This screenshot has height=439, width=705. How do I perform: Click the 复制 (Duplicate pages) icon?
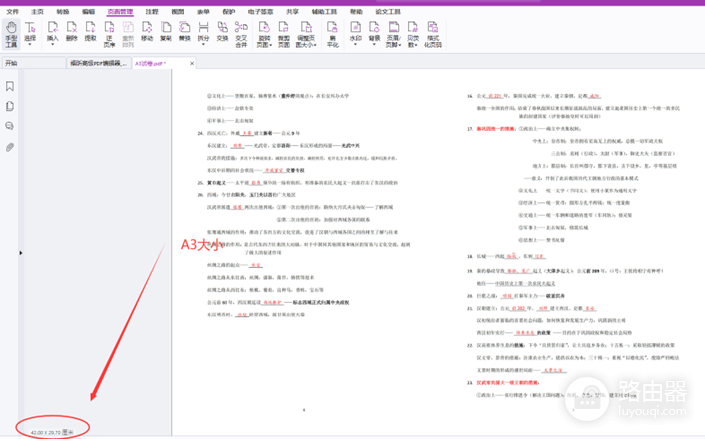[166, 28]
